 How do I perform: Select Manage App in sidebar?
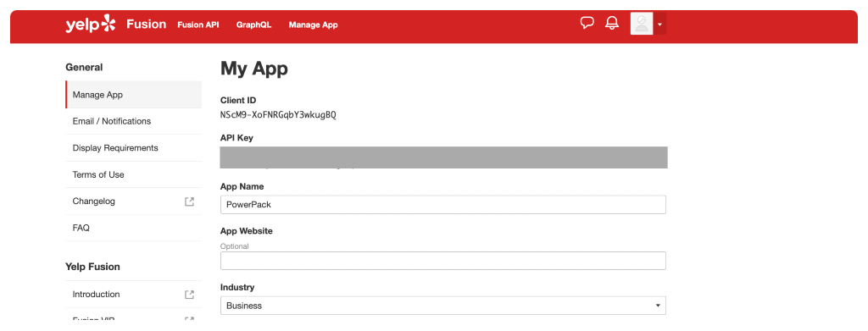(x=133, y=95)
